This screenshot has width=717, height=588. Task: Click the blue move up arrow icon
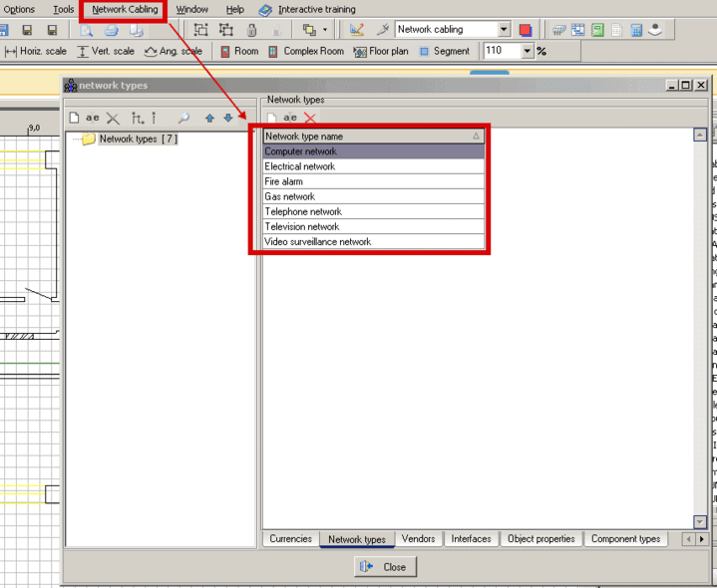coord(209,118)
